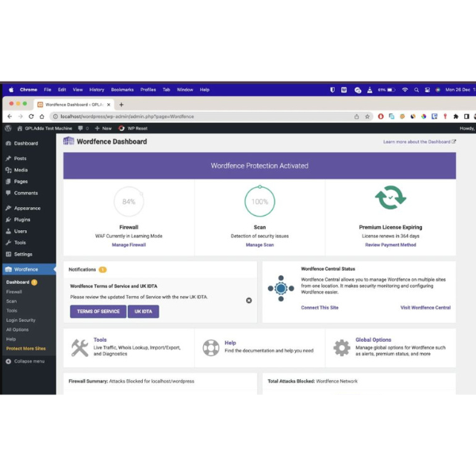Open the browser extensions puzzle icon
The width and height of the screenshot is (476, 476).
[x=455, y=117]
